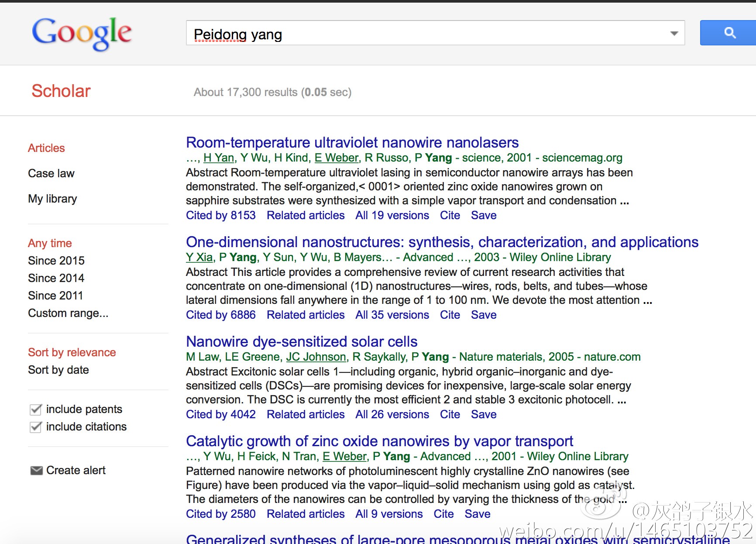
Task: Click Cited by 8153 link
Action: click(x=221, y=215)
